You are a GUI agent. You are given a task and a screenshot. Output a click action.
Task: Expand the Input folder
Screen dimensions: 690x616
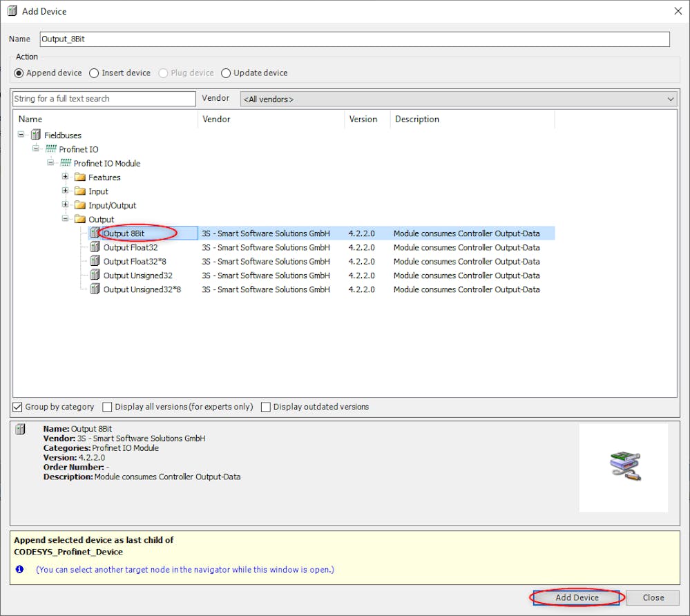click(x=66, y=191)
